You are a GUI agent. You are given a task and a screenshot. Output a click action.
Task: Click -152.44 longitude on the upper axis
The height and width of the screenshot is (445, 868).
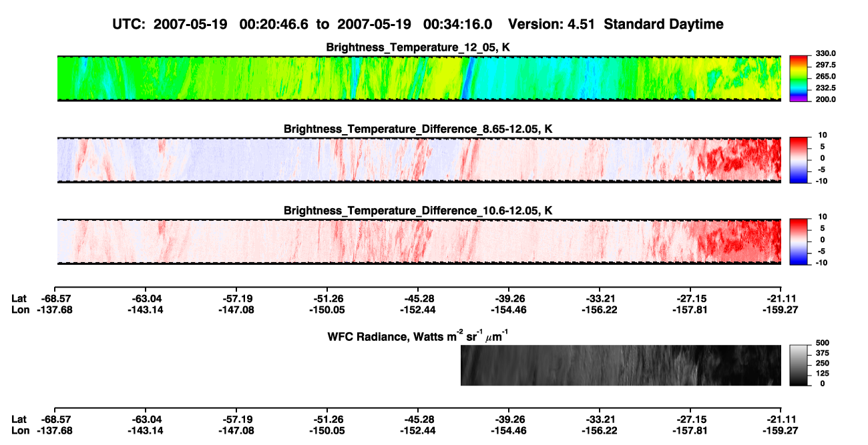point(418,309)
